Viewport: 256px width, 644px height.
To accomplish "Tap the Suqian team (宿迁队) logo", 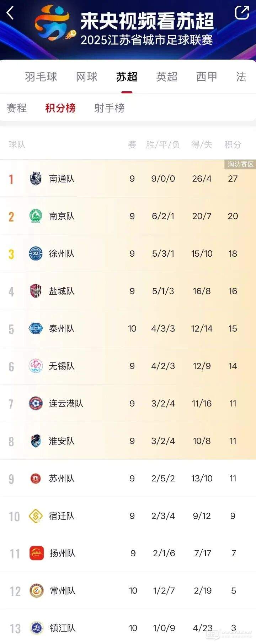I will click(36, 516).
